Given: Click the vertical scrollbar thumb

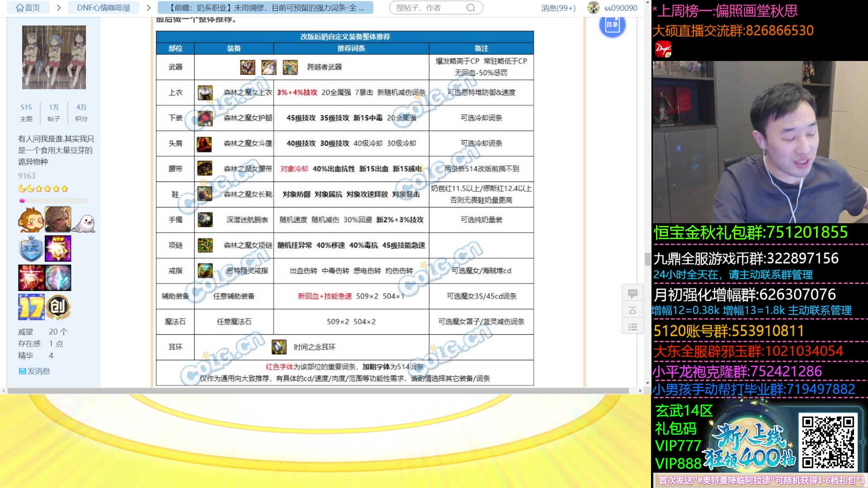Looking at the screenshot, I should (x=647, y=259).
